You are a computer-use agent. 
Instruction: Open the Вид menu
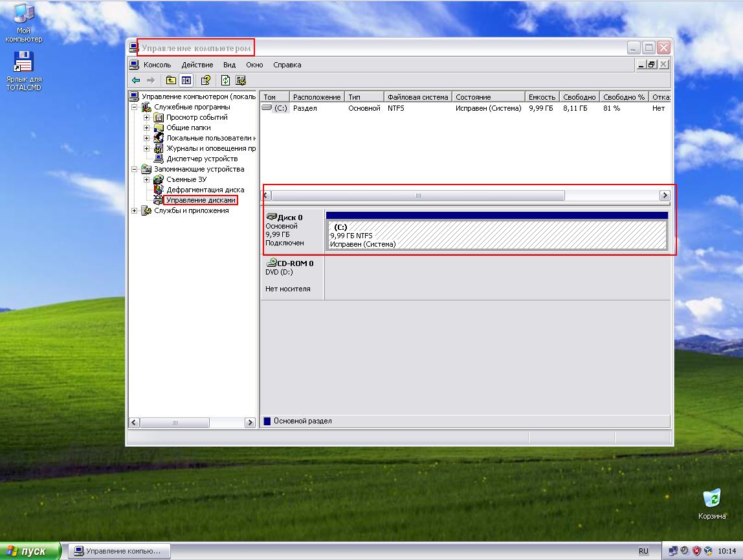click(x=229, y=65)
